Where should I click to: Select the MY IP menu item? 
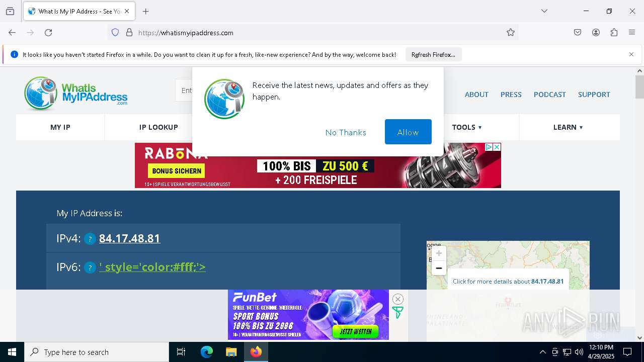click(x=60, y=127)
